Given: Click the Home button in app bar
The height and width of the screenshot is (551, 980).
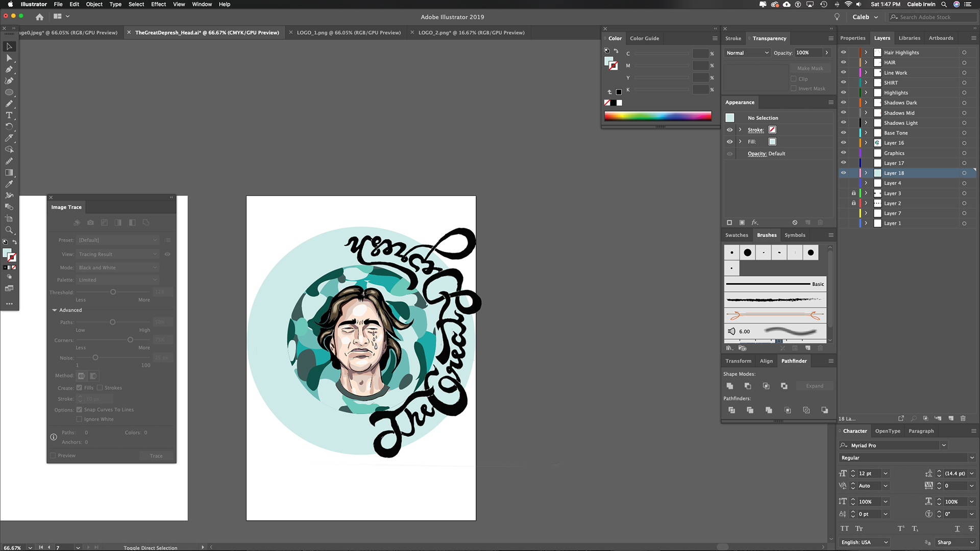Looking at the screenshot, I should (x=39, y=17).
